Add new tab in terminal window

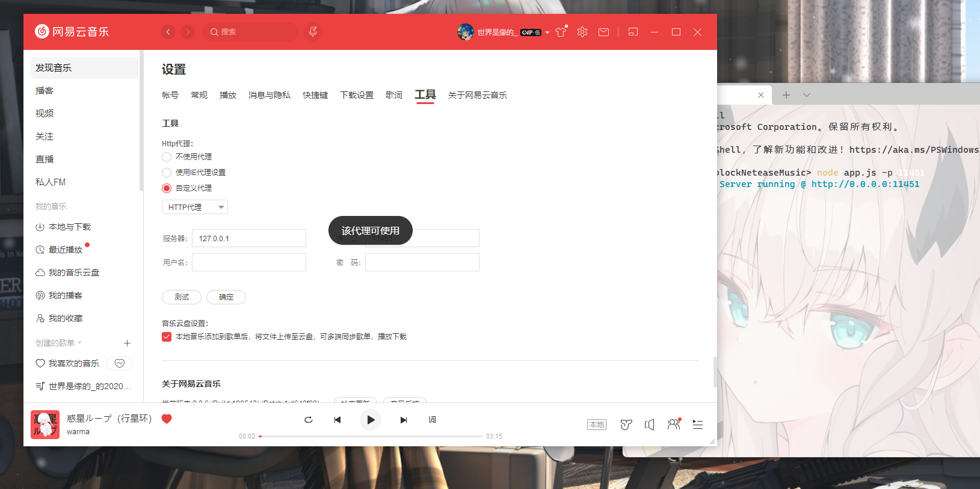pyautogui.click(x=786, y=95)
